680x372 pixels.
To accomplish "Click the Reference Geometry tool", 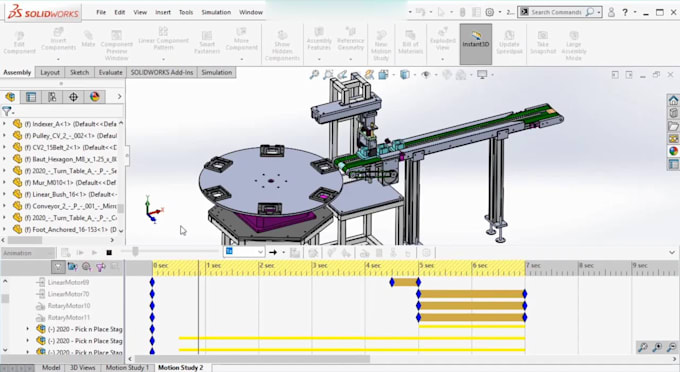I will (350, 39).
